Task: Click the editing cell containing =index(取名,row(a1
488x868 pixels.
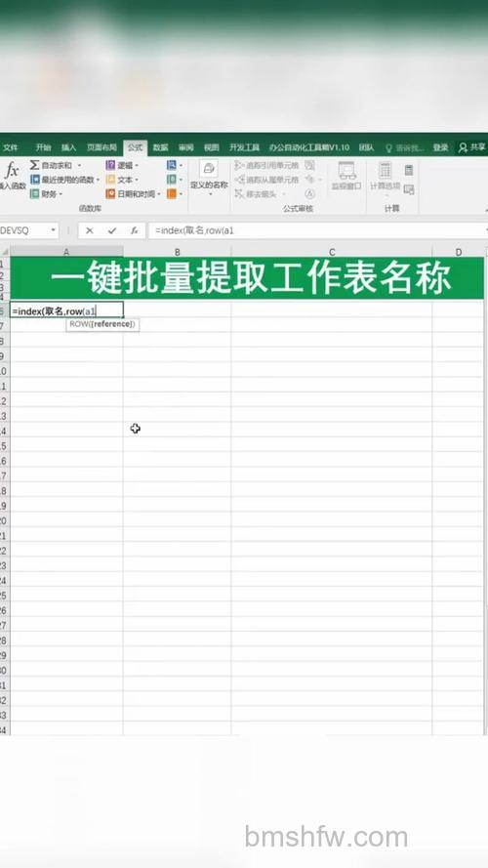Action: pyautogui.click(x=66, y=310)
